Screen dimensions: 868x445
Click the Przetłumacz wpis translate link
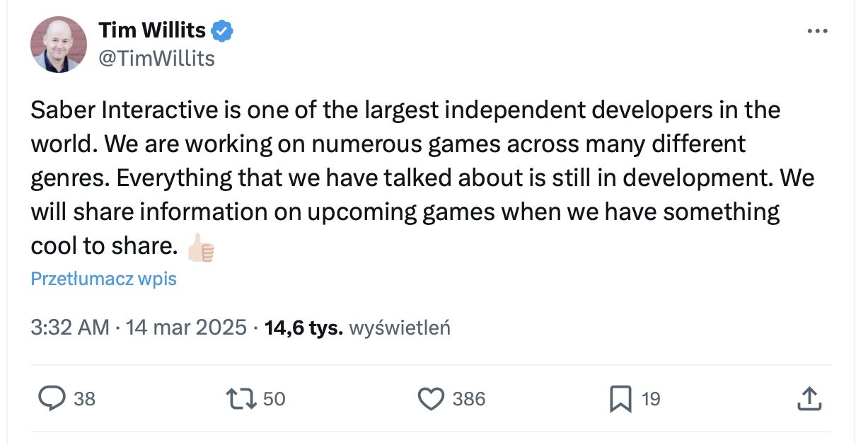tap(103, 279)
